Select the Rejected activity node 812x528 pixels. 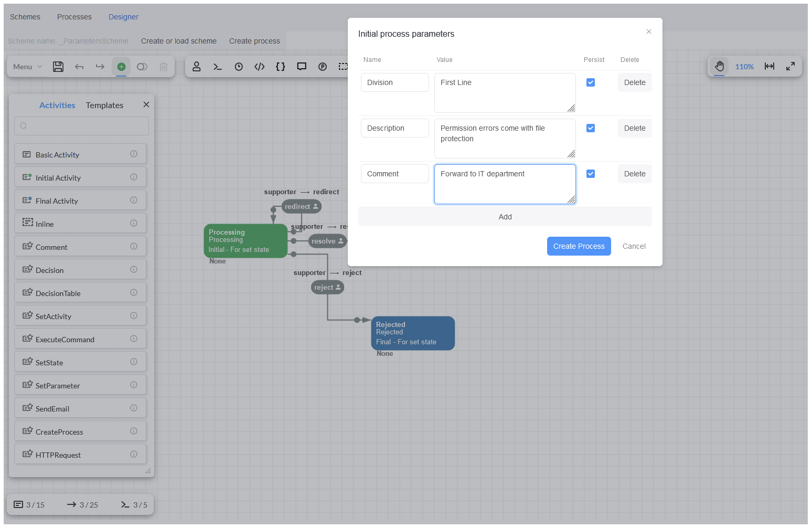pos(413,333)
